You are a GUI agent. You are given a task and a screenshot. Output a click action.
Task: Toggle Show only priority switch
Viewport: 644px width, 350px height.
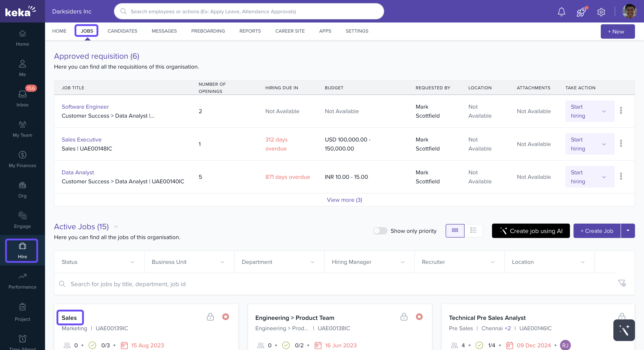coord(380,231)
